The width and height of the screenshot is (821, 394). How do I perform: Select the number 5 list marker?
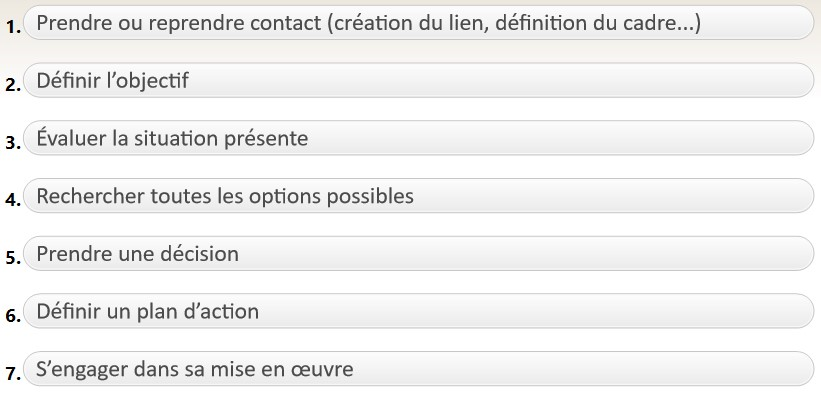(x=13, y=258)
